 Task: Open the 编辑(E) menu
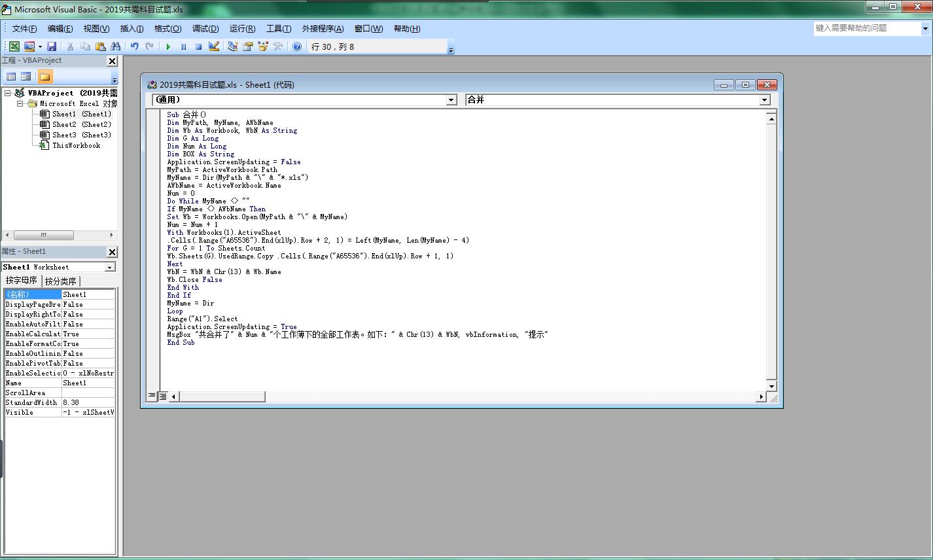click(x=60, y=28)
